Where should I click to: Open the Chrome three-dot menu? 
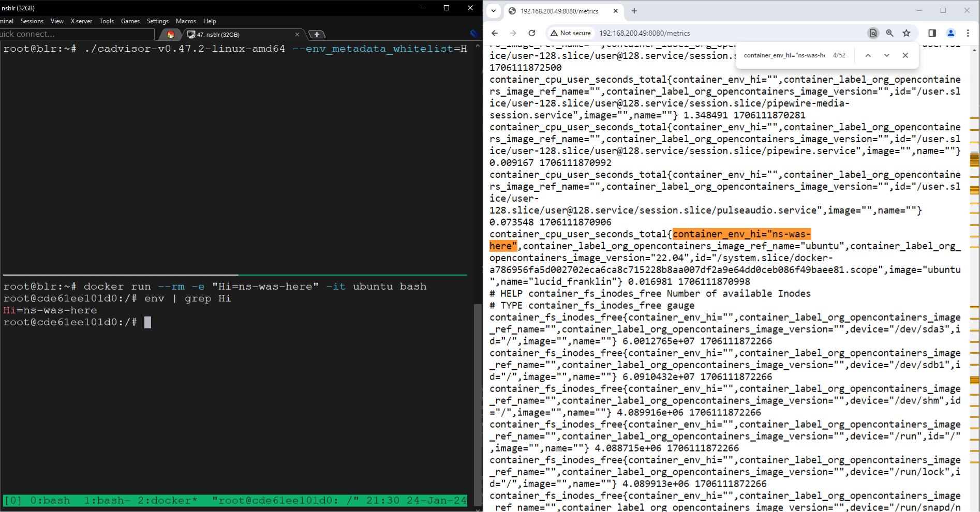(968, 33)
